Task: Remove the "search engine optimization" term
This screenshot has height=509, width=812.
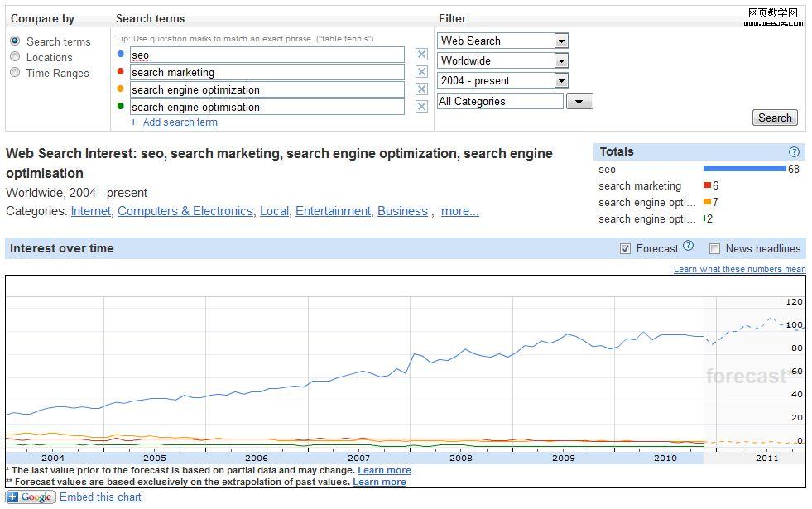Action: point(421,89)
